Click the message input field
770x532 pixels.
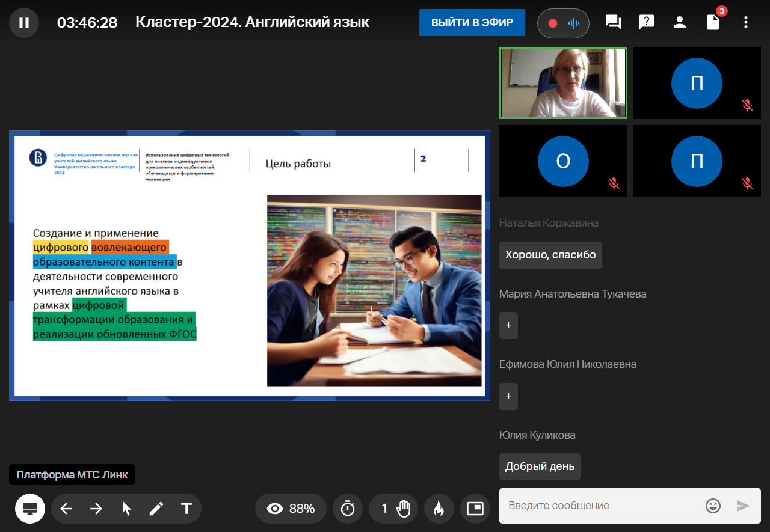602,506
